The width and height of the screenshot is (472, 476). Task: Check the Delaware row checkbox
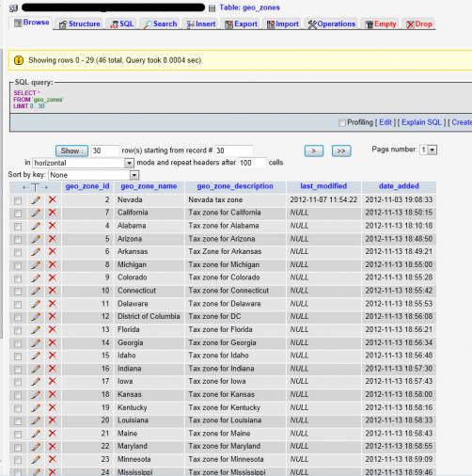[18, 305]
